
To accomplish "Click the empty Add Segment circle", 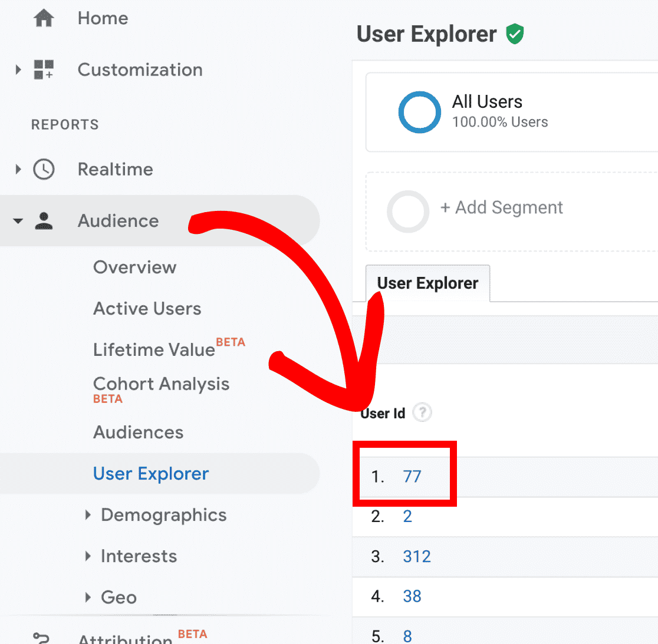I will [x=408, y=212].
